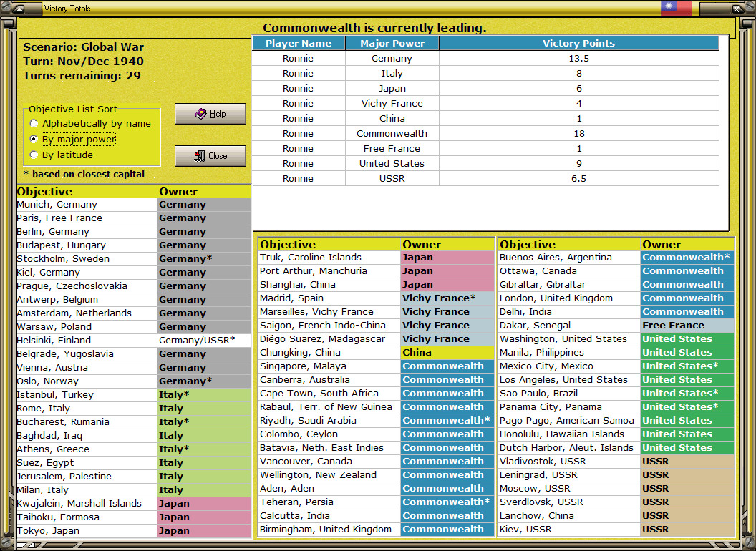The image size is (756, 551).
Task: Click the Major Power column header
Action: coord(392,44)
